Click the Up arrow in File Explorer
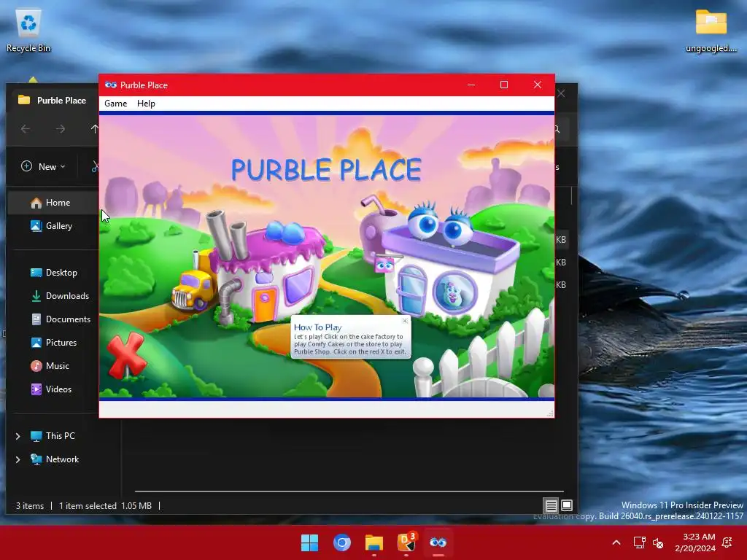 (x=95, y=128)
